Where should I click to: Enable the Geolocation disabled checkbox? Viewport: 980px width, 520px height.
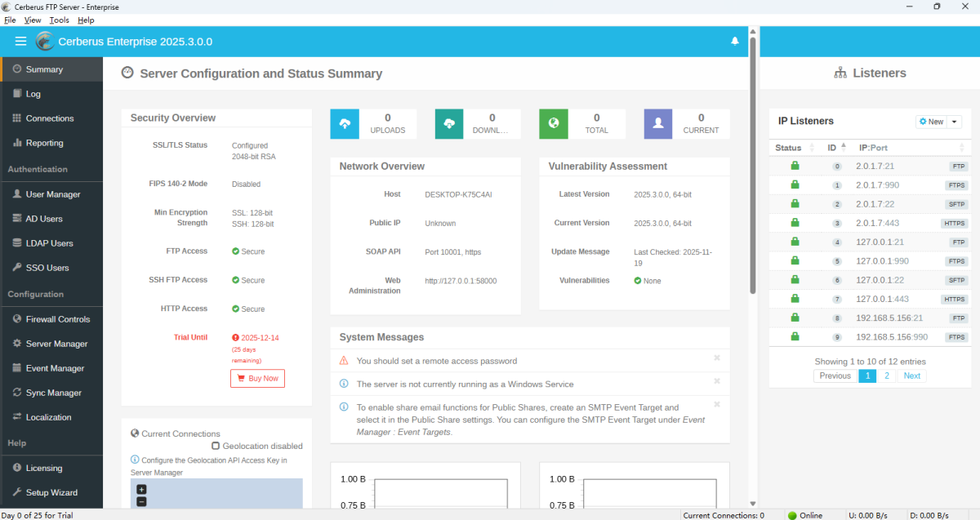click(216, 446)
